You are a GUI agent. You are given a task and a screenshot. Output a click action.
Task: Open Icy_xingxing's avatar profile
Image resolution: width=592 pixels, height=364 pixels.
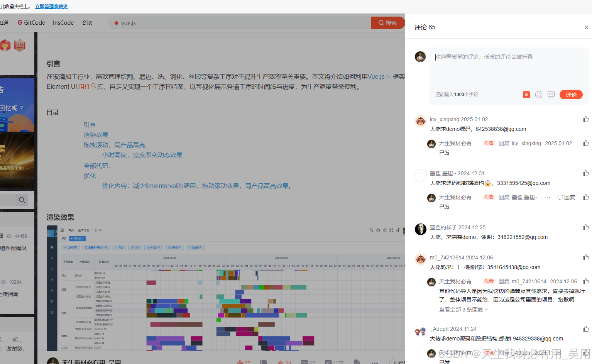[420, 121]
